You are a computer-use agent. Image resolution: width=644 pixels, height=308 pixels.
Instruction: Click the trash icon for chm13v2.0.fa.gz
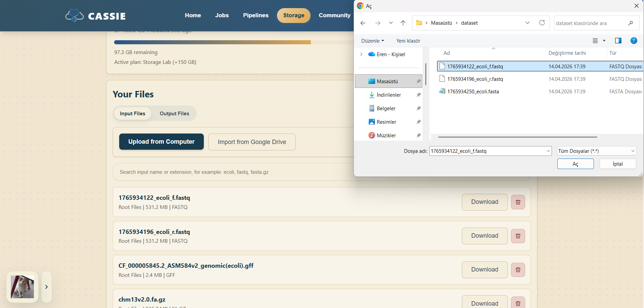pyautogui.click(x=518, y=303)
